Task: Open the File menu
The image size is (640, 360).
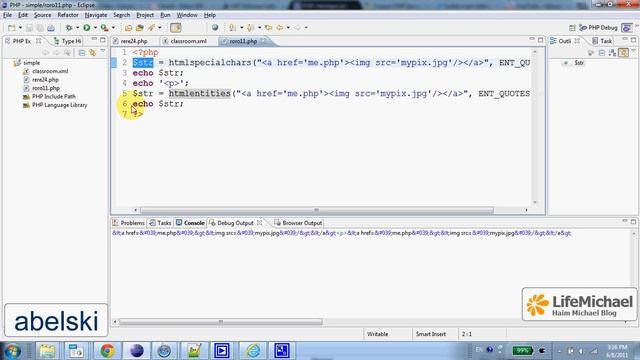Action: tap(7, 15)
